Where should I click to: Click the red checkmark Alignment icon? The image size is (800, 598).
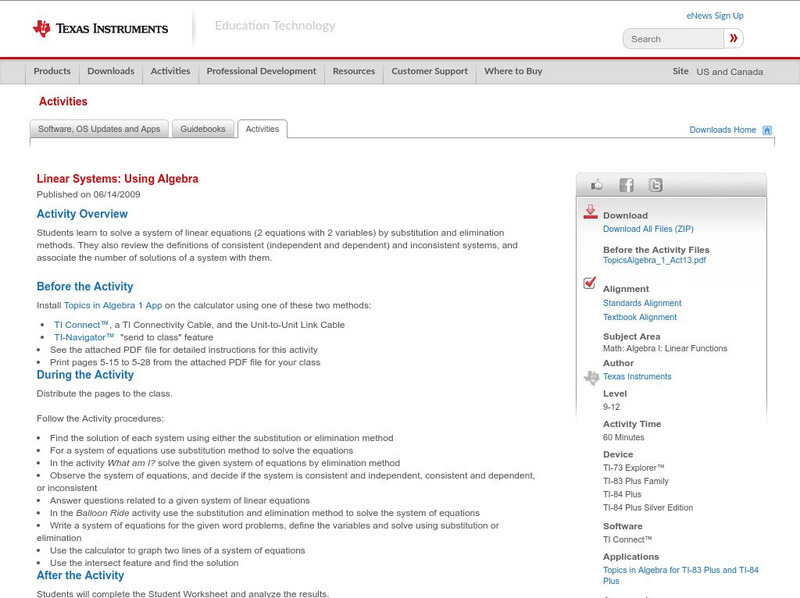click(590, 282)
